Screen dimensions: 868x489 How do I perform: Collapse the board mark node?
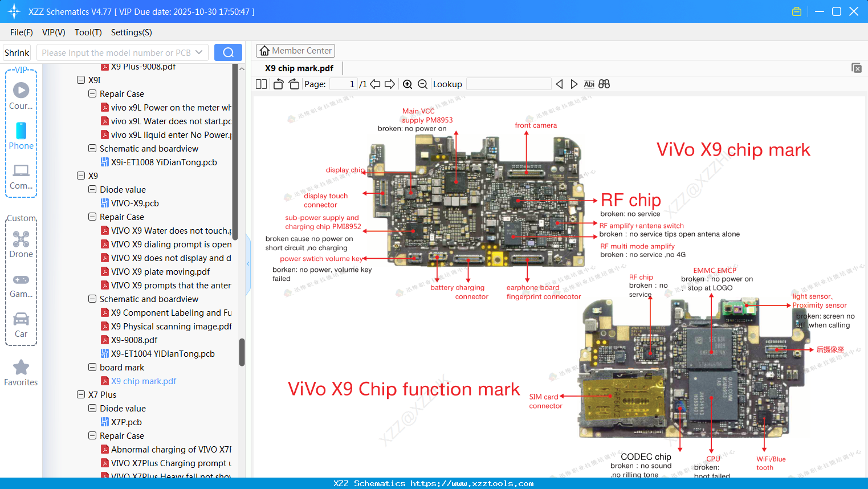(92, 367)
